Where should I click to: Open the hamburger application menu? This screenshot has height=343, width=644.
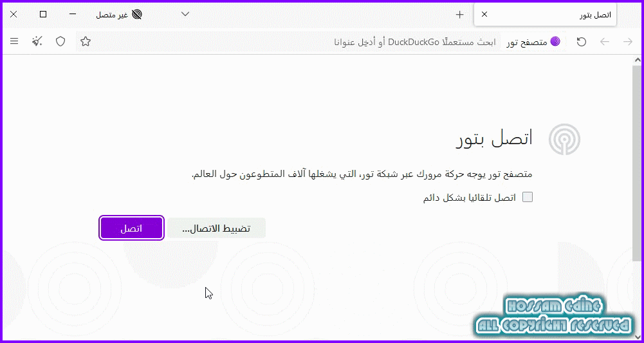pos(14,41)
